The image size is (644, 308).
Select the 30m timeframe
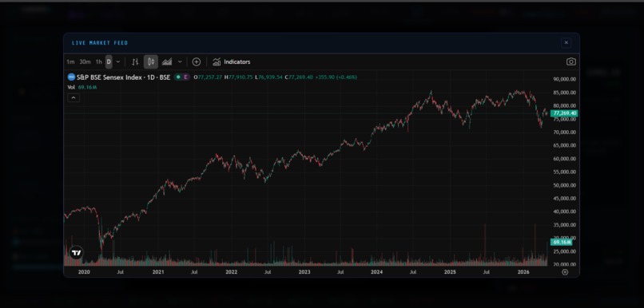85,62
